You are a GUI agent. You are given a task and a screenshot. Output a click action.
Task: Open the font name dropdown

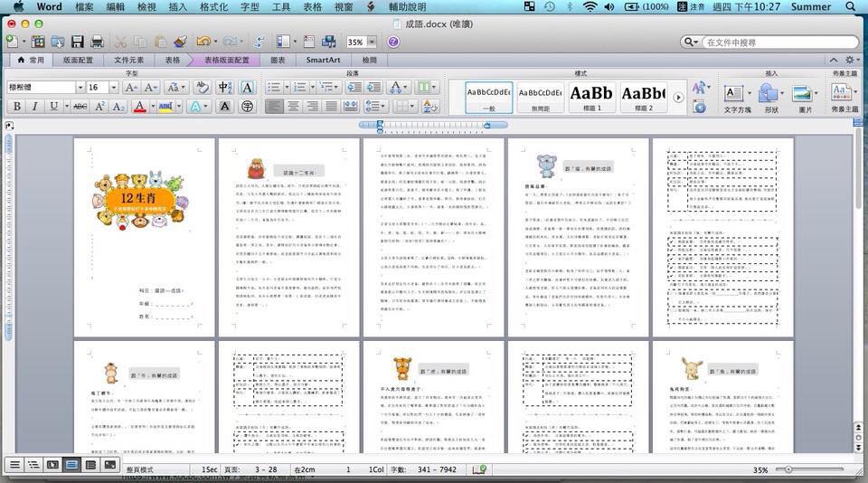[79, 88]
